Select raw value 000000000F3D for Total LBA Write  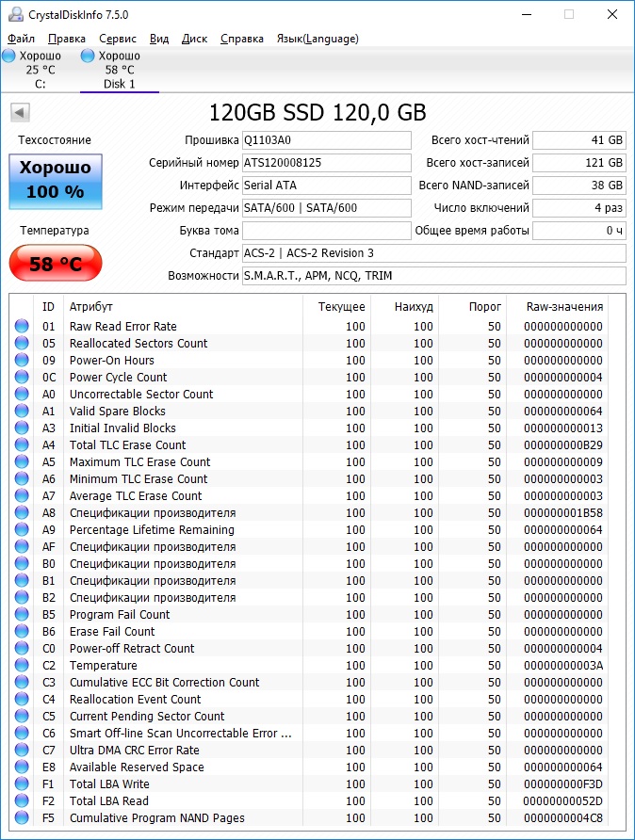563,783
